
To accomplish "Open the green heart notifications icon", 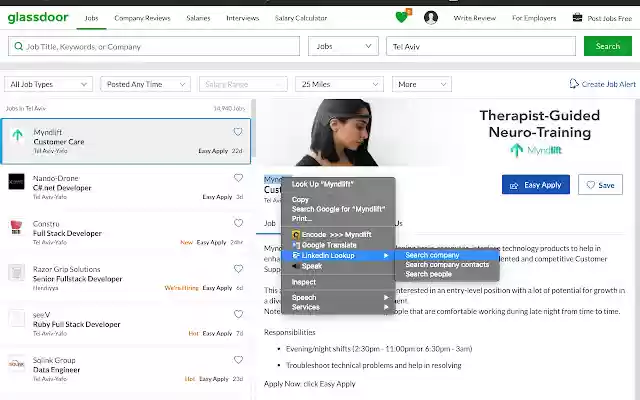I will pyautogui.click(x=402, y=17).
